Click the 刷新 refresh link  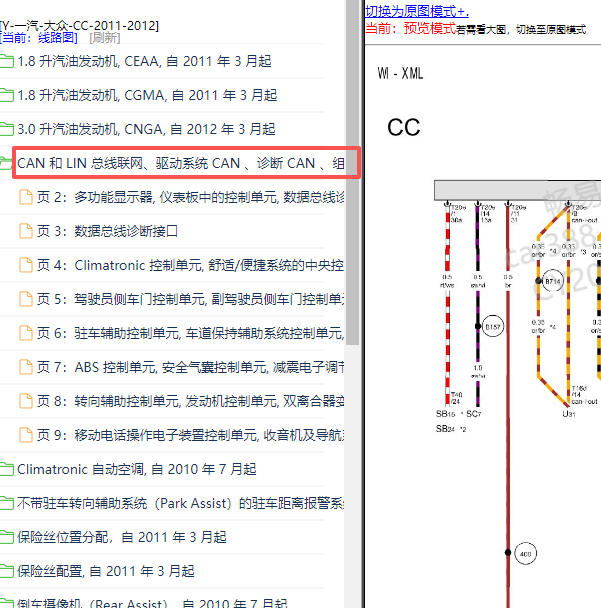tap(105, 38)
